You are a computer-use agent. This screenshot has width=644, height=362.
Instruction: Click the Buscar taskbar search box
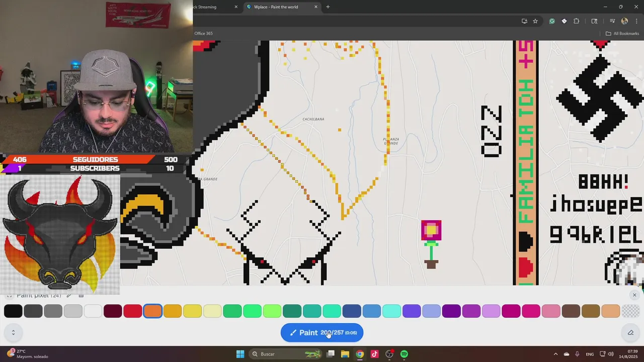(x=285, y=354)
